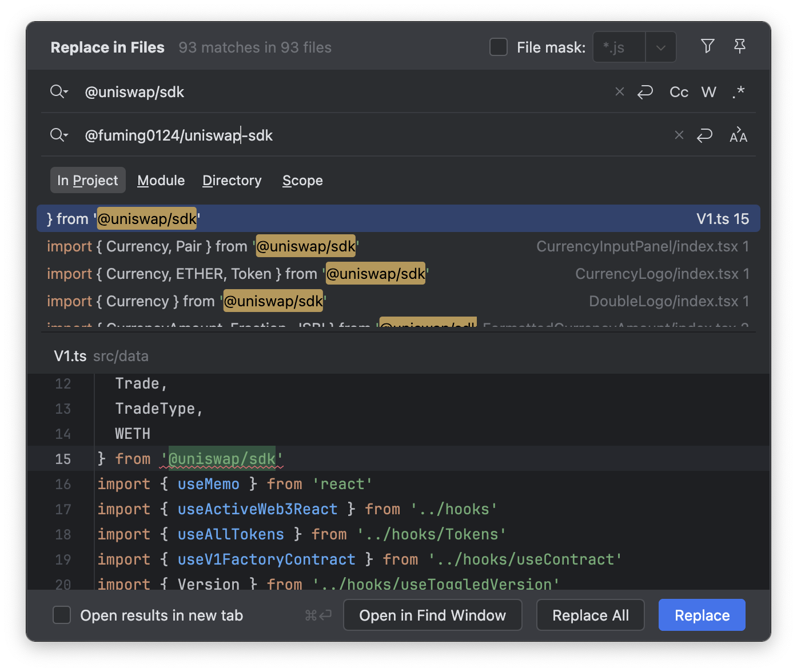Toggle Regex search option

coord(738,92)
